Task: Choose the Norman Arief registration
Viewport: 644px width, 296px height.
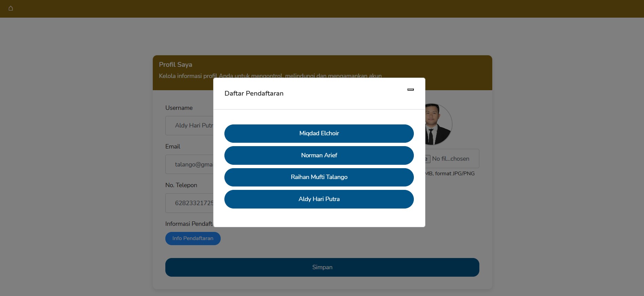Action: (x=319, y=156)
